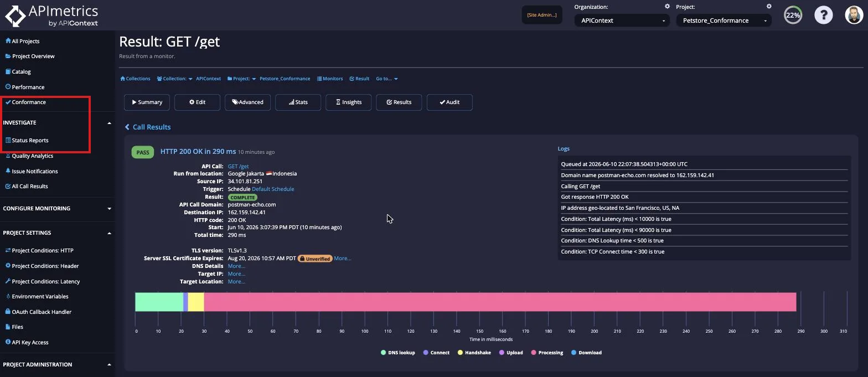Open the Audit tab

pos(449,102)
